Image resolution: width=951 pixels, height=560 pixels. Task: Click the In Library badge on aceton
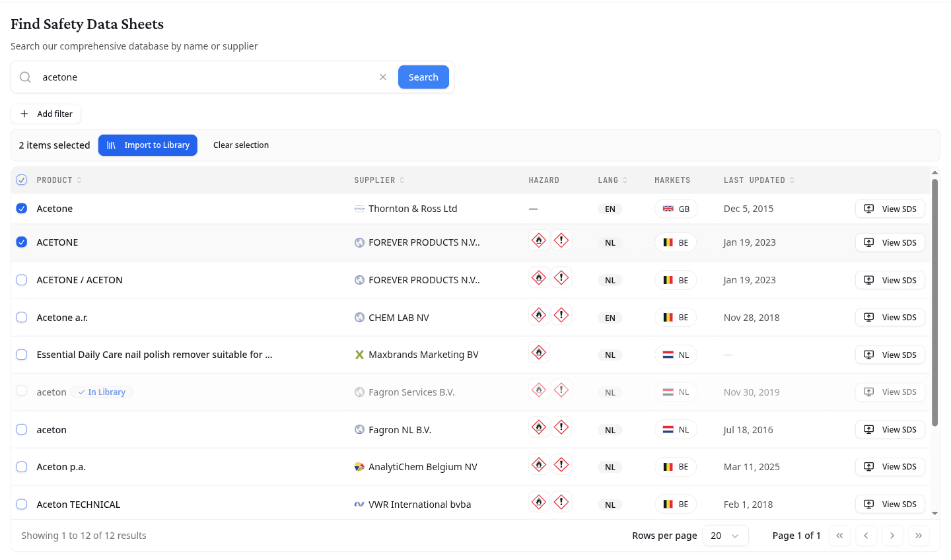[x=102, y=392]
